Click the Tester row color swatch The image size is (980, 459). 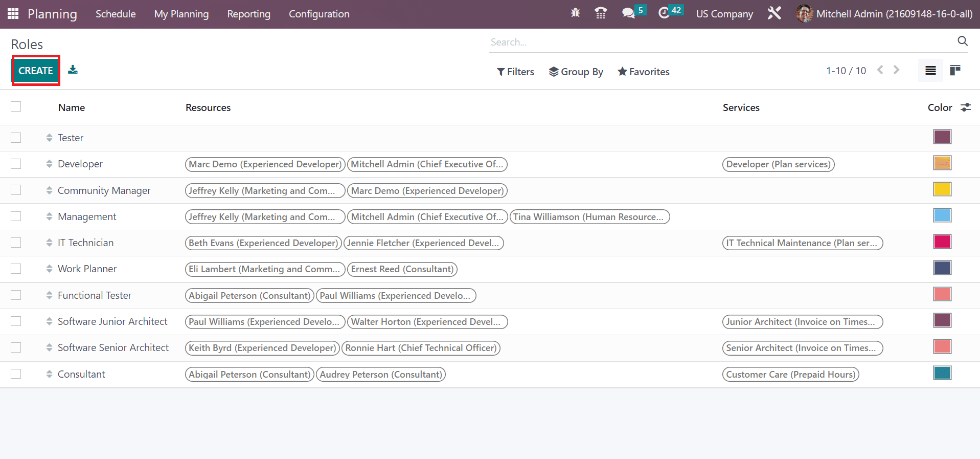coord(942,137)
